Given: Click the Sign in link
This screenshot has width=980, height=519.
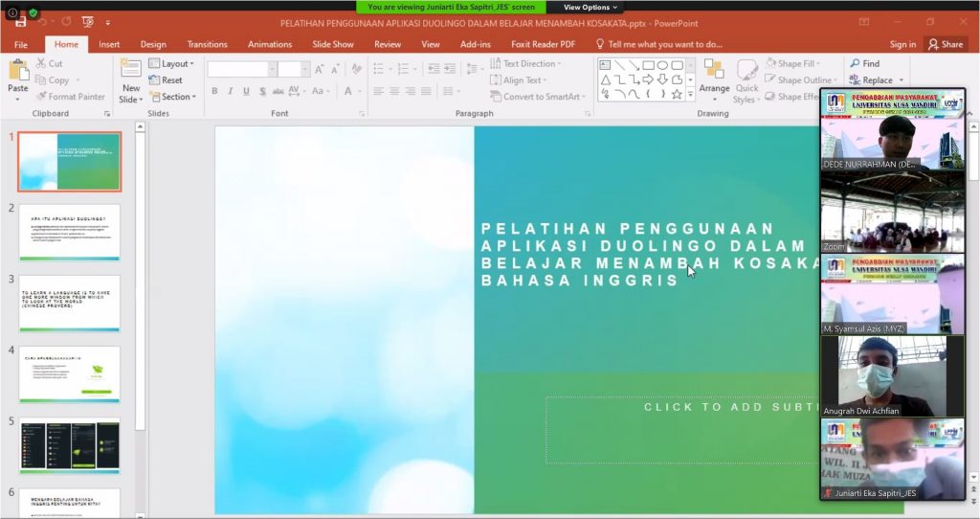Looking at the screenshot, I should (902, 44).
